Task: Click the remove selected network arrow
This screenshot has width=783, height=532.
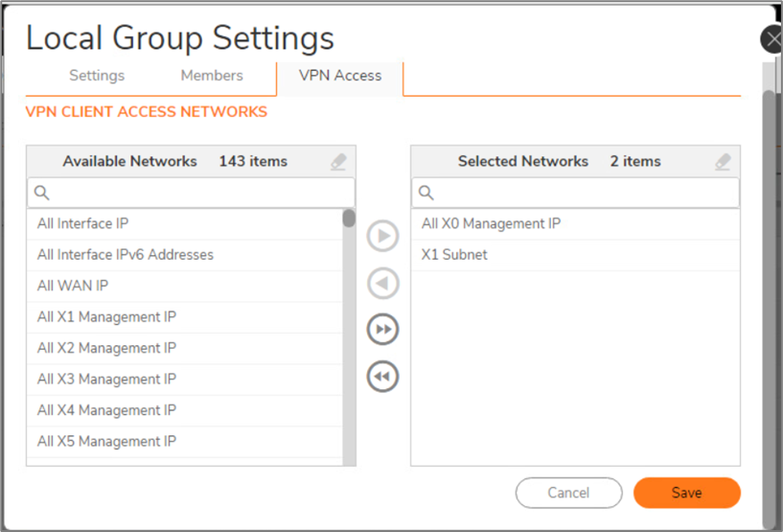Action: click(382, 284)
